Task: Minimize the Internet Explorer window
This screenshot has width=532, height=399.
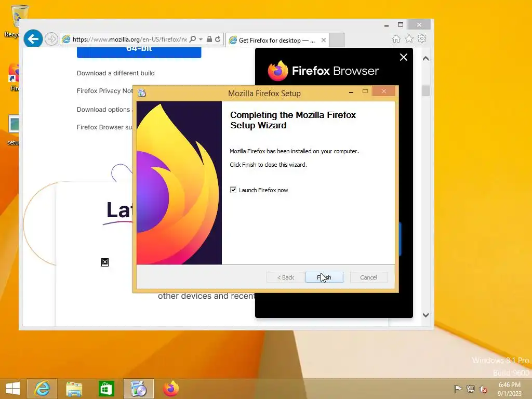Action: [387, 25]
